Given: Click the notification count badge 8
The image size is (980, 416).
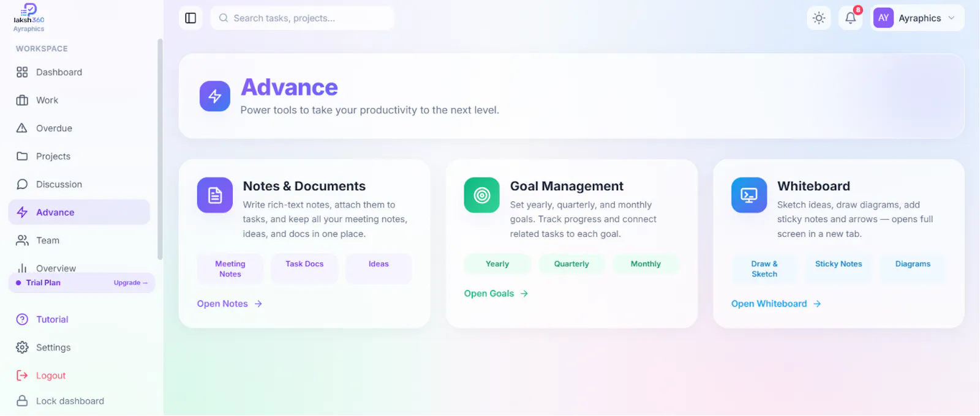Looking at the screenshot, I should (858, 10).
